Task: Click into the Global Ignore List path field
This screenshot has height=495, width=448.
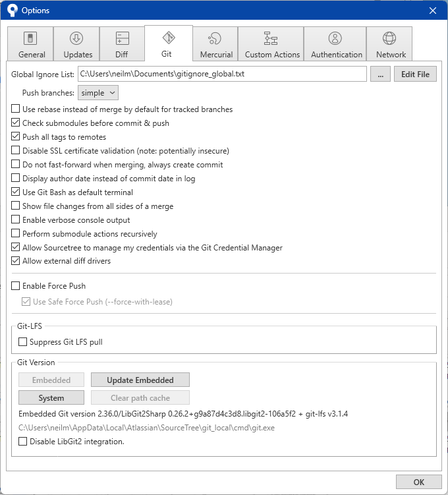Action: (x=221, y=74)
